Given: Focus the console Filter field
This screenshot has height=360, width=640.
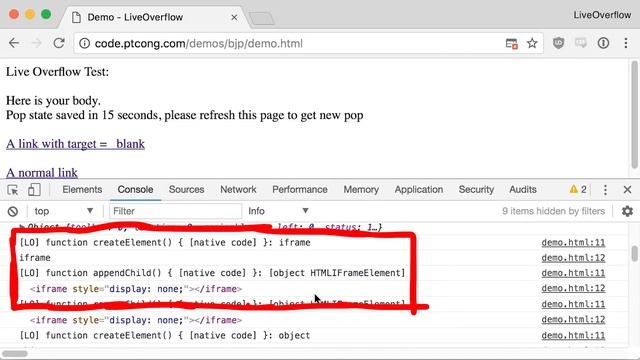Looking at the screenshot, I should click(x=176, y=211).
